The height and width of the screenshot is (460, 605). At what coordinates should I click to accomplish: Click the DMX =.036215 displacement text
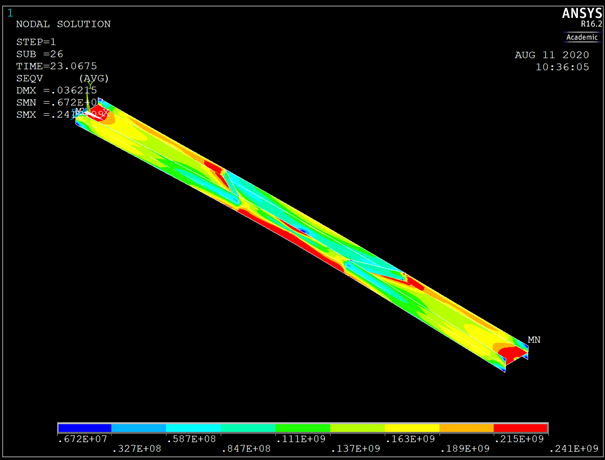pos(56,90)
